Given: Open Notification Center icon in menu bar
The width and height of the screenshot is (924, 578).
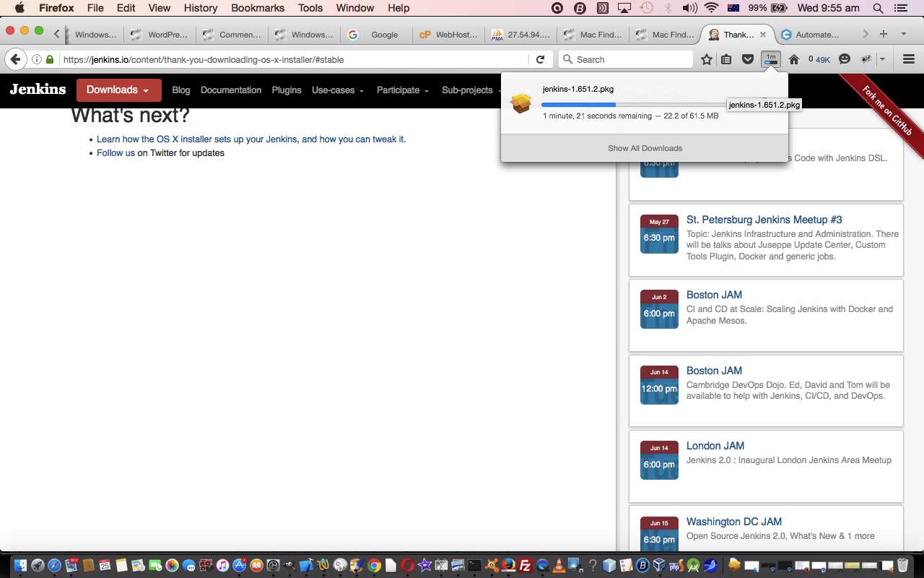Looking at the screenshot, I should click(x=900, y=8).
